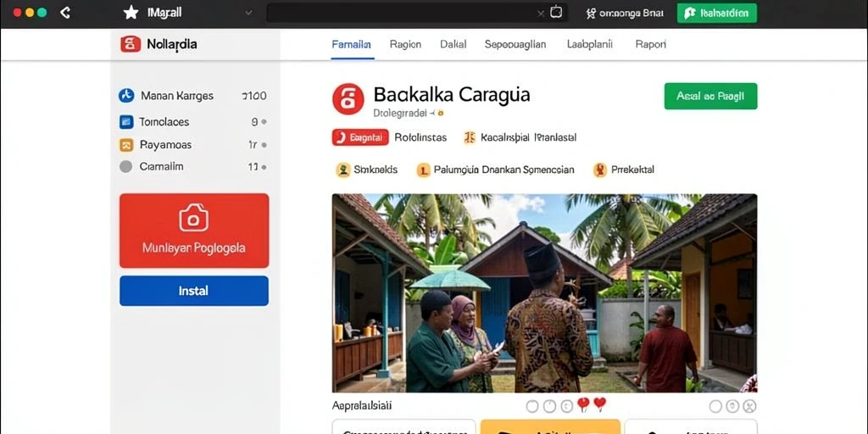Click the count 17 beside Rayamoas

coord(253,145)
